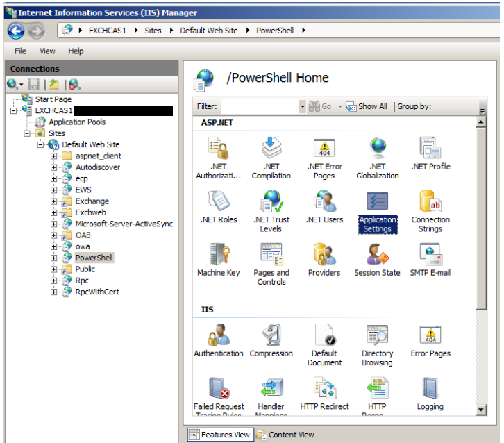The width and height of the screenshot is (504, 443).
Task: Select EWS in Connections tree
Action: tap(83, 190)
